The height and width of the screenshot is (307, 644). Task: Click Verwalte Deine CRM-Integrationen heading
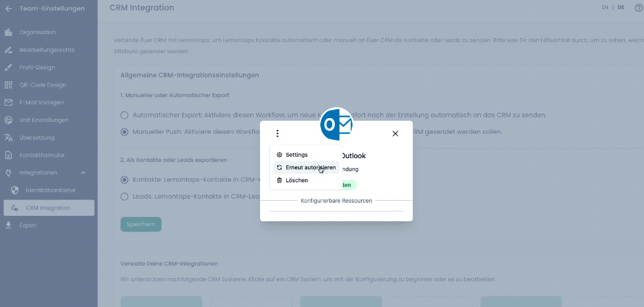coord(169,264)
